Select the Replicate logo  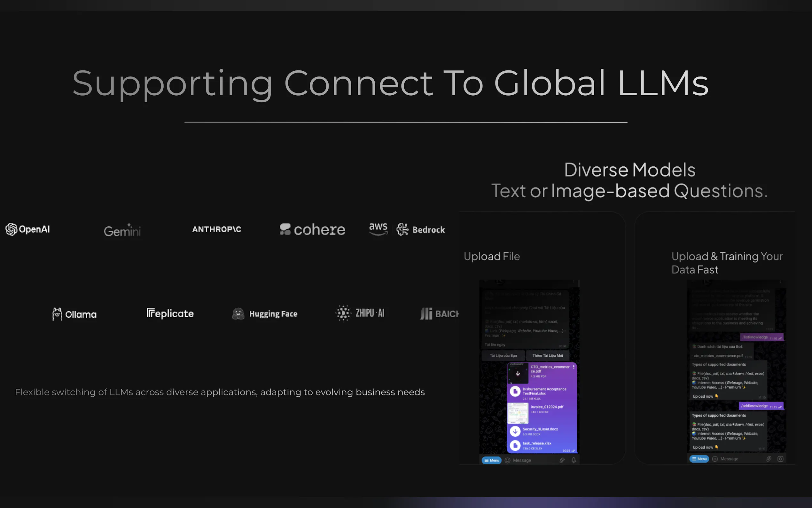click(x=170, y=314)
